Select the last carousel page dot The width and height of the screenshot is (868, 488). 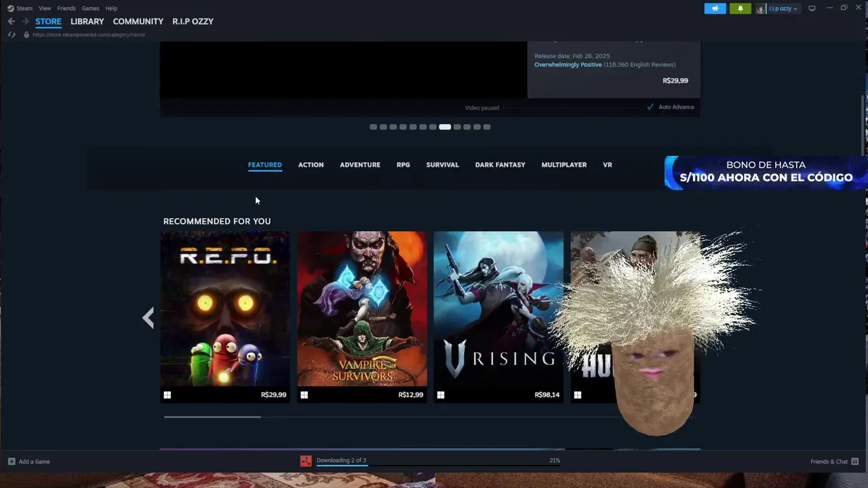point(487,127)
